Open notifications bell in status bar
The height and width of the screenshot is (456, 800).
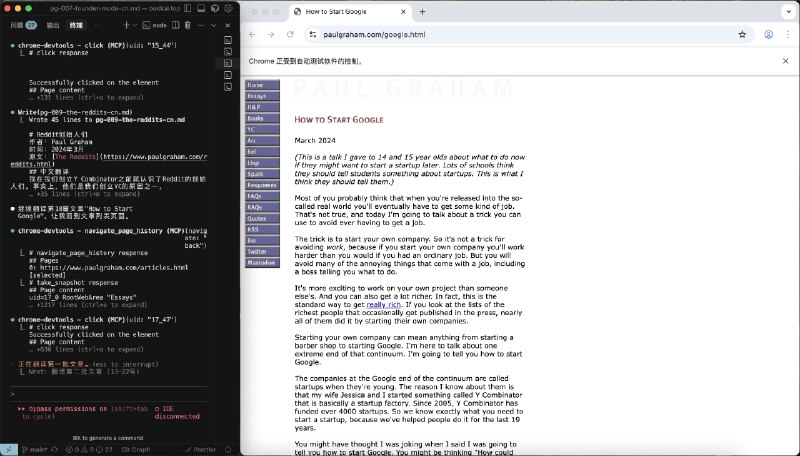point(228,449)
